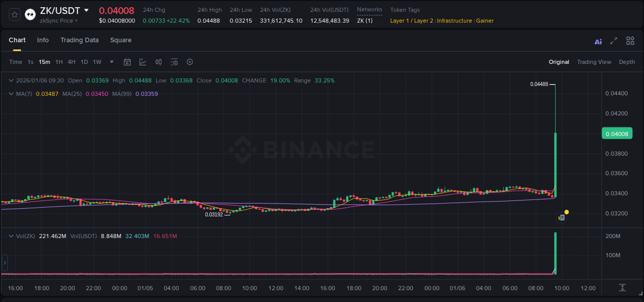
Task: Select the 1D timeframe
Action: click(84, 62)
